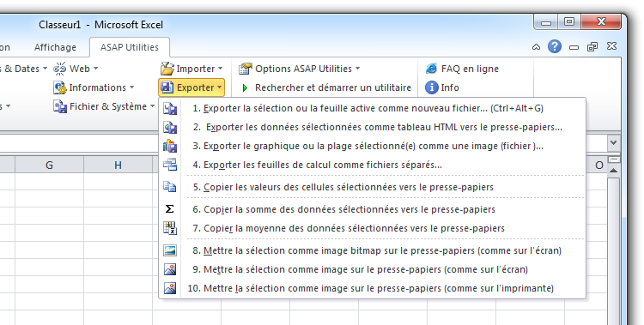Minimize the Excel application window

click(x=546, y=22)
